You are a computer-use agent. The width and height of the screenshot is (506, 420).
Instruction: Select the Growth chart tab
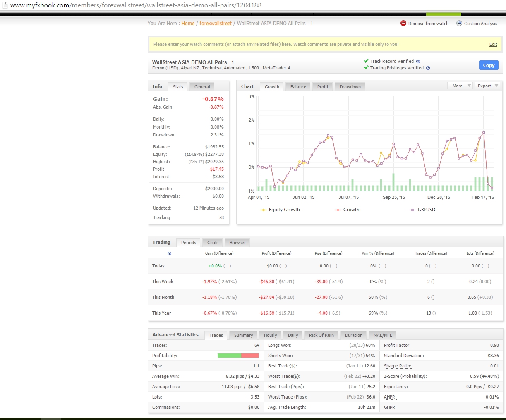click(x=272, y=87)
